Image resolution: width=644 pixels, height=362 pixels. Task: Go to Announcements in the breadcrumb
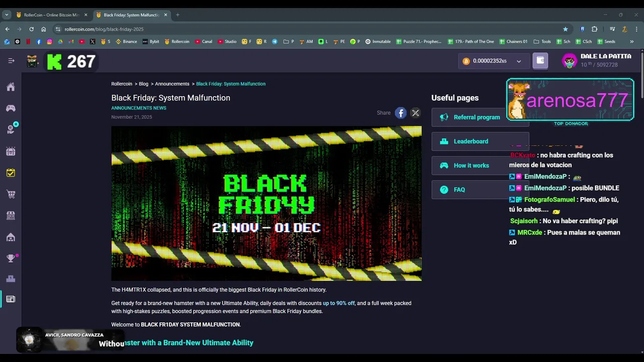tap(172, 84)
